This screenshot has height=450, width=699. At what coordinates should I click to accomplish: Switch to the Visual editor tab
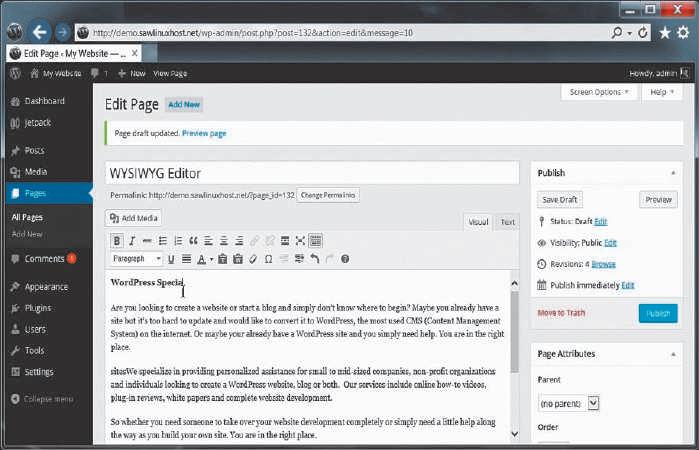478,222
